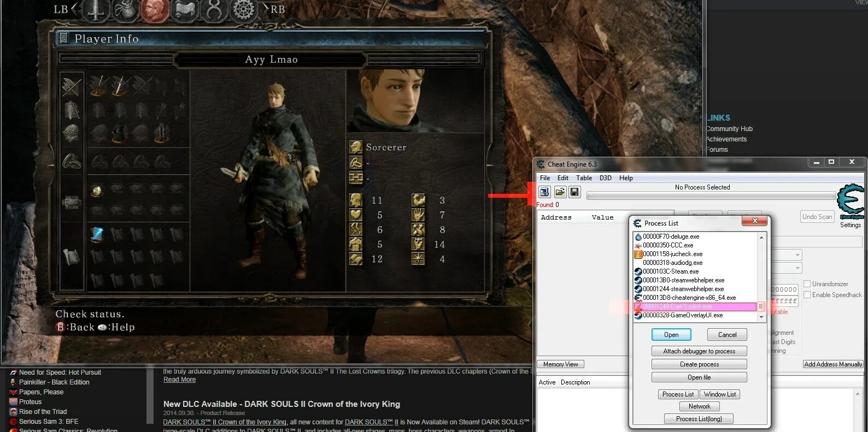Click the spell scroll category icon in Player Info
This screenshot has width=868, height=432.
point(72,257)
